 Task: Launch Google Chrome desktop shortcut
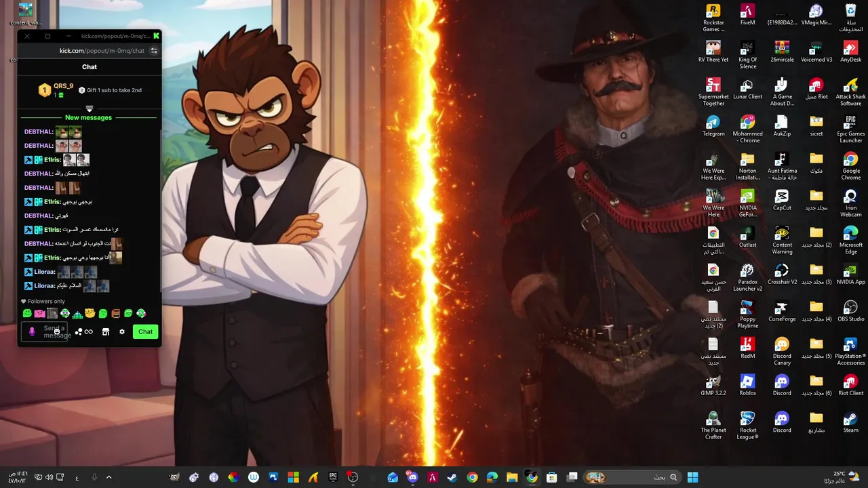pyautogui.click(x=850, y=167)
